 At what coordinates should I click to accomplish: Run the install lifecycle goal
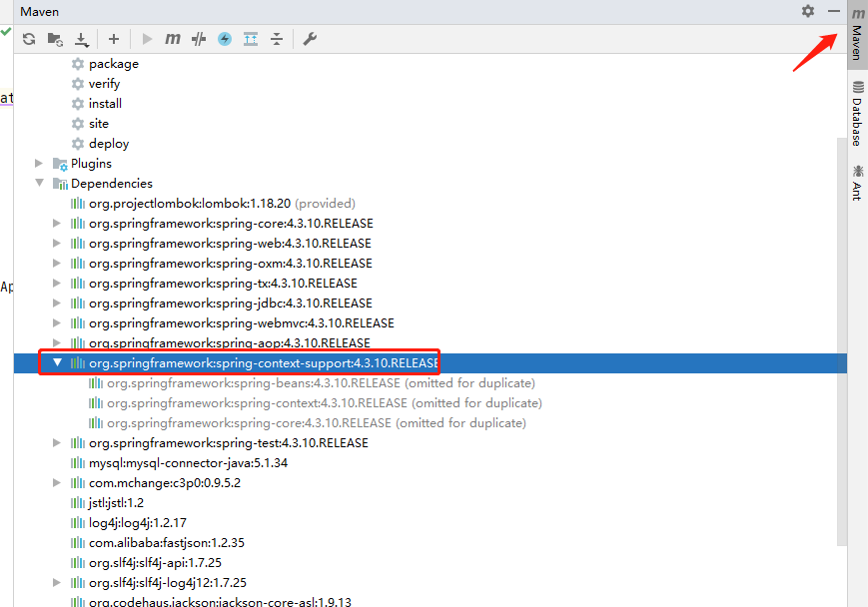102,103
